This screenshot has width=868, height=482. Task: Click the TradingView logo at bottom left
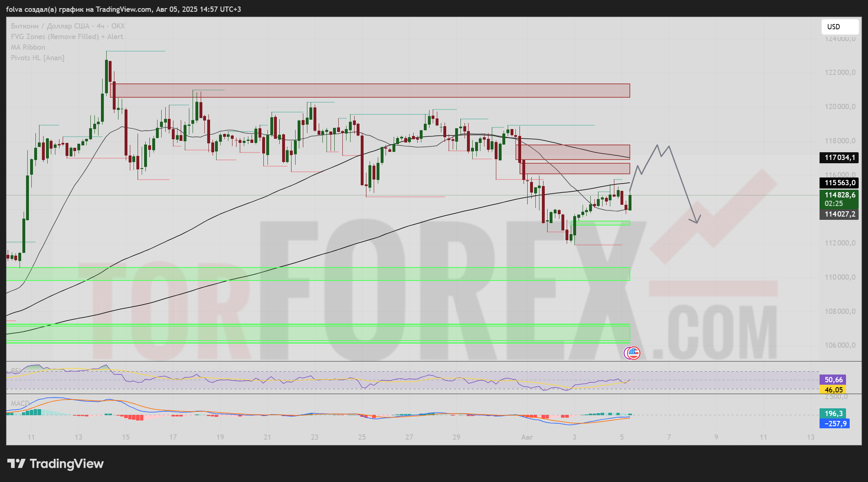55,464
